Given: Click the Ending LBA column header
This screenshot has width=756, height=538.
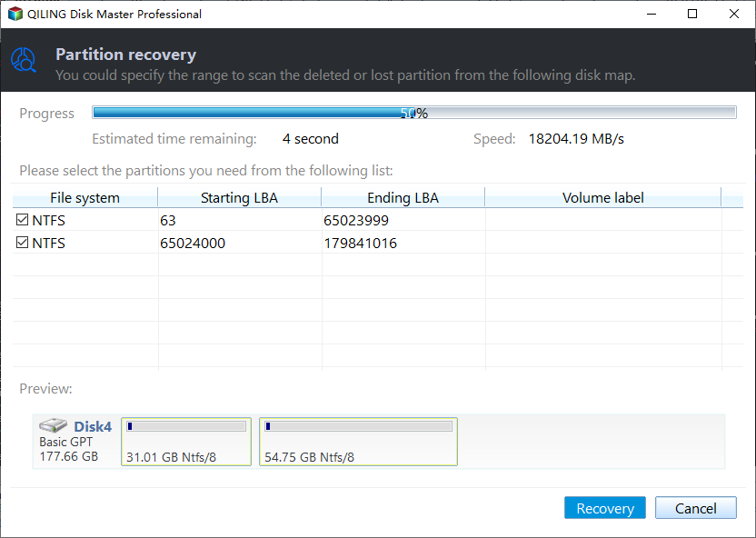Looking at the screenshot, I should click(403, 197).
